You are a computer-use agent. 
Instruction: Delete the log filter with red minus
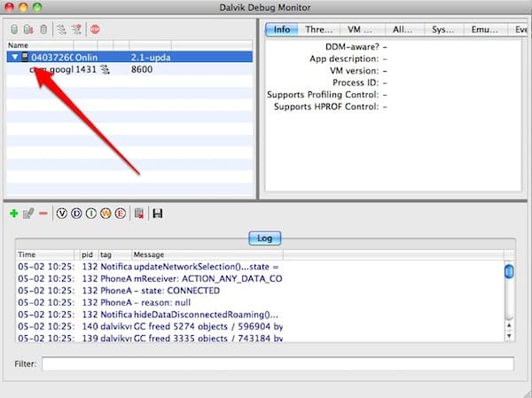[43, 214]
